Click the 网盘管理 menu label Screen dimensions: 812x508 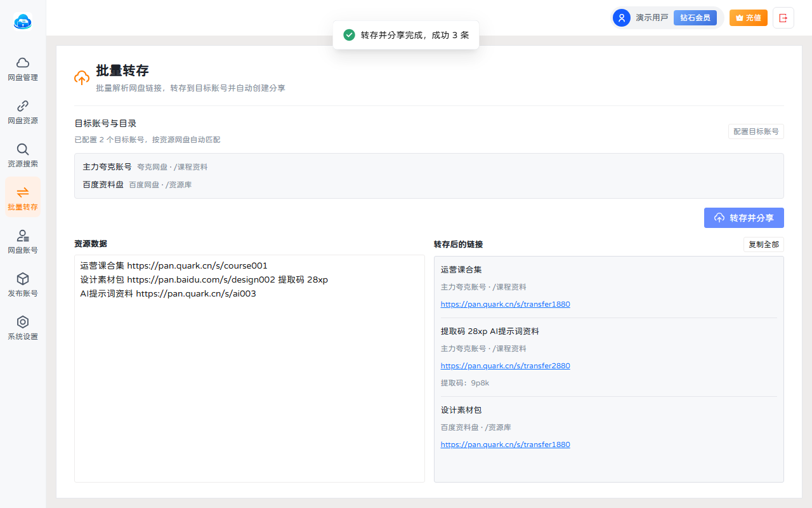coord(23,77)
